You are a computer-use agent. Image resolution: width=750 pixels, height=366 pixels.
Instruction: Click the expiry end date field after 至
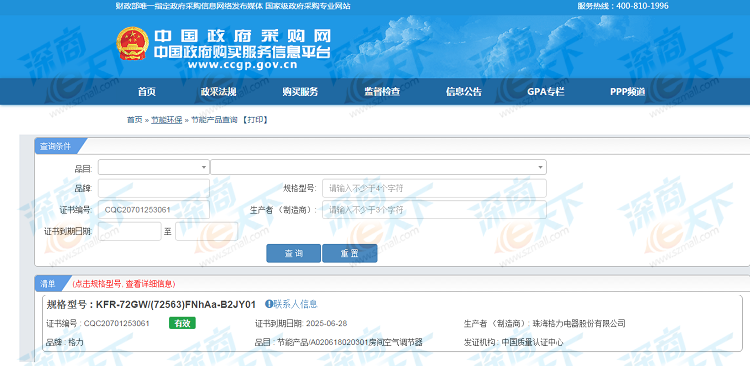(207, 231)
